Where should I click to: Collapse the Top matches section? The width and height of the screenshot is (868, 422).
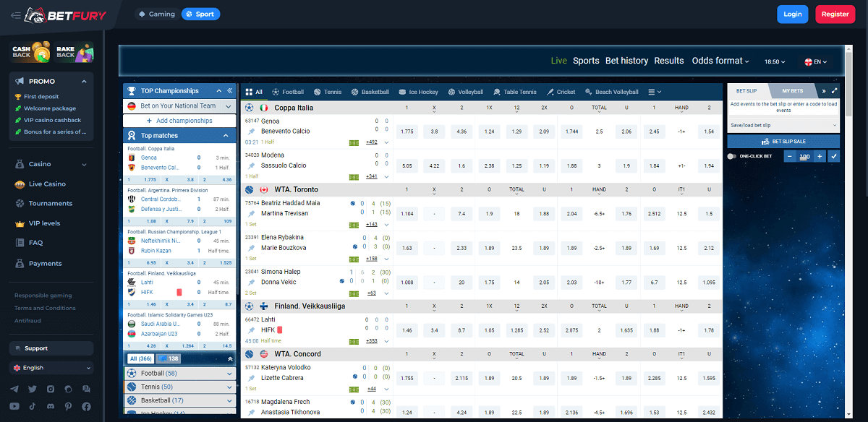(x=225, y=135)
